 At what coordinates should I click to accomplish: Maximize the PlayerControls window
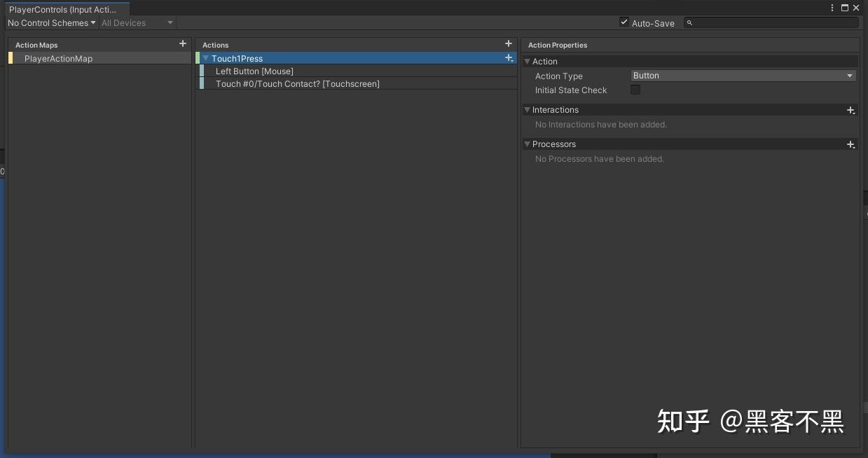coord(845,8)
